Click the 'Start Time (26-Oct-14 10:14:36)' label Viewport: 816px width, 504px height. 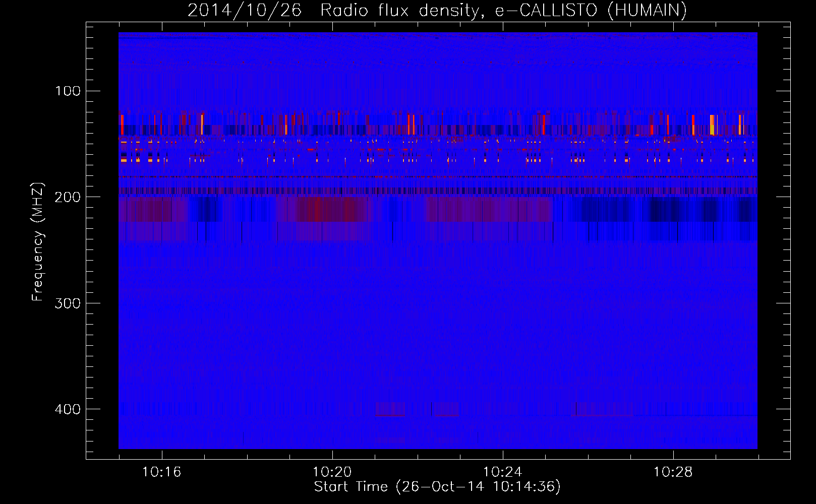click(x=437, y=487)
